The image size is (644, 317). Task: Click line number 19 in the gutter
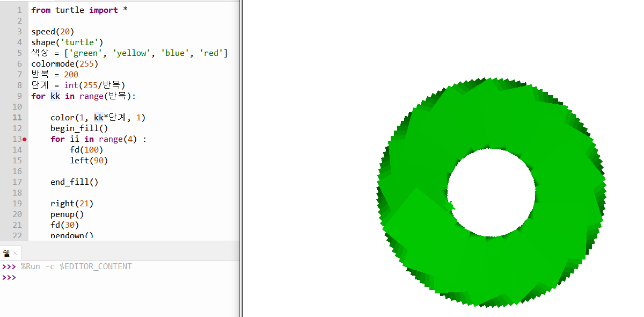point(17,204)
